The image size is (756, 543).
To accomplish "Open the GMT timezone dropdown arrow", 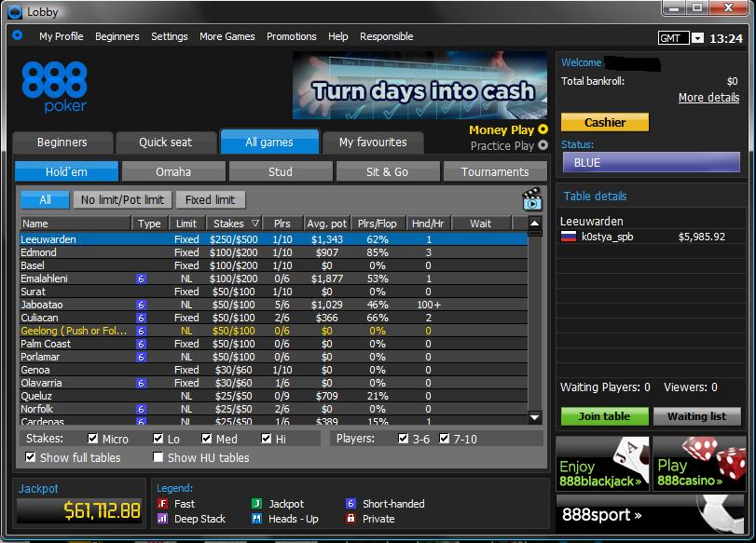I will [x=697, y=38].
